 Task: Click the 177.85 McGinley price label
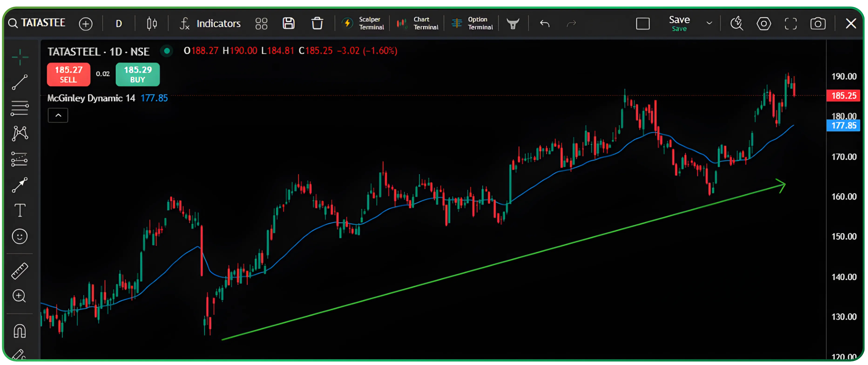[843, 126]
